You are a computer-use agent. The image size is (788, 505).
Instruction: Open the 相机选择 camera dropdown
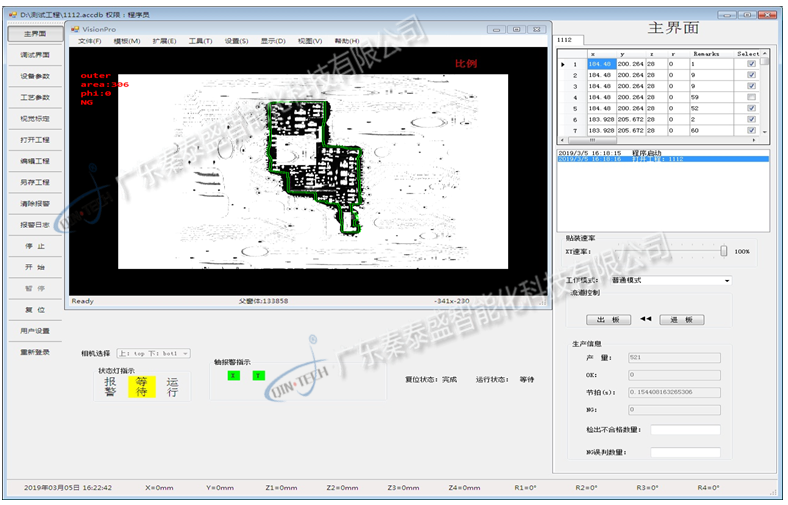153,353
